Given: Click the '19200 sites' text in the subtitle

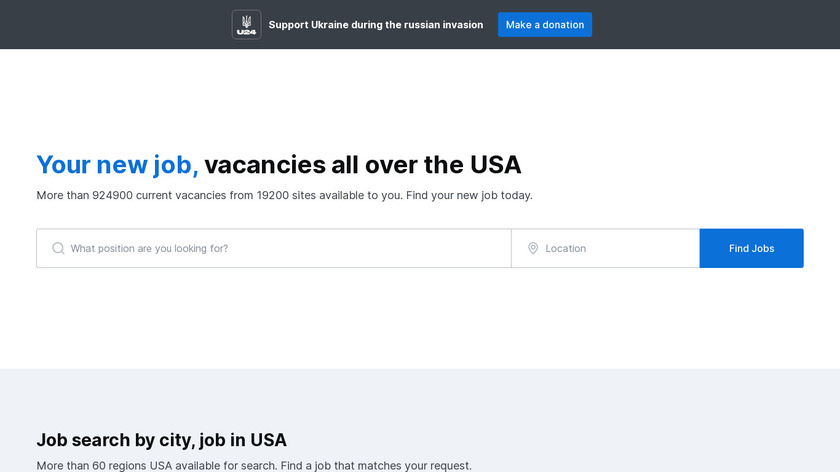Looking at the screenshot, I should pos(286,196).
